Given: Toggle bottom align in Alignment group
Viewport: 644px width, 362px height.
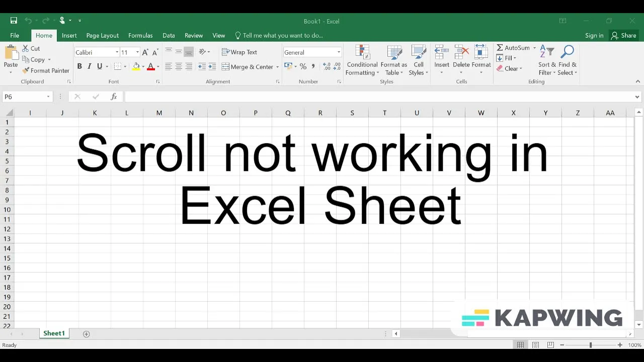Looking at the screenshot, I should tap(189, 52).
